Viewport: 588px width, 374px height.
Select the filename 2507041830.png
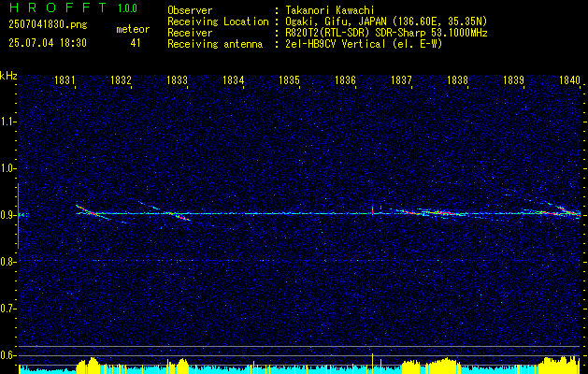coord(48,25)
